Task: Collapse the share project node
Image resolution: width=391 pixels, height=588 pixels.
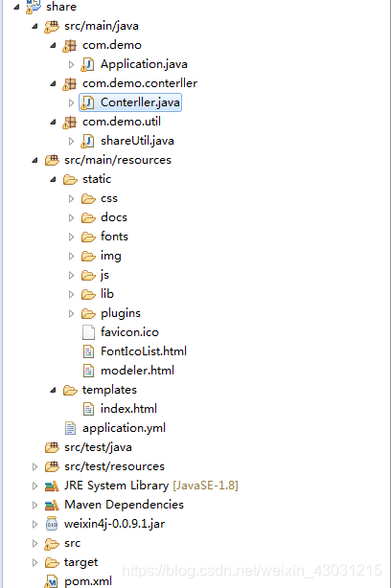Action: (16, 7)
